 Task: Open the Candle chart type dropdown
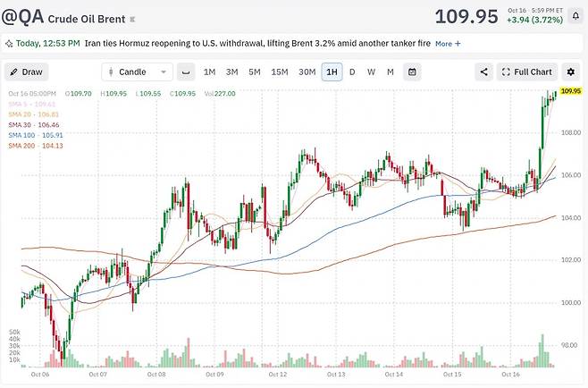tap(138, 72)
